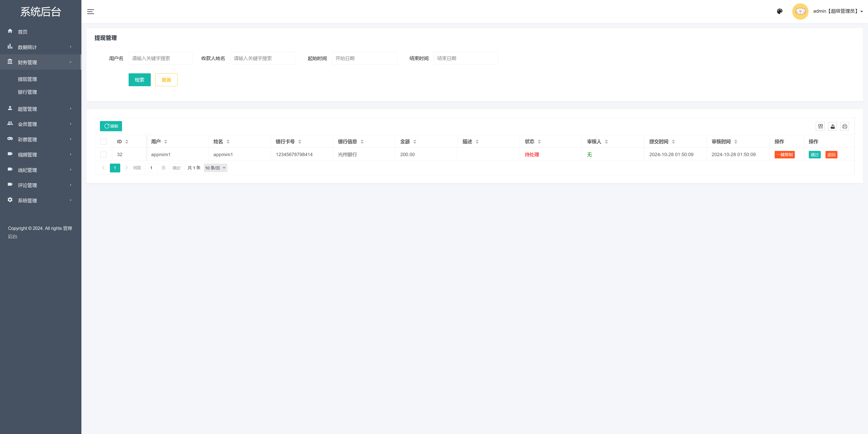Sort table by 审核人 column arrows
868x434 pixels.
click(606, 142)
